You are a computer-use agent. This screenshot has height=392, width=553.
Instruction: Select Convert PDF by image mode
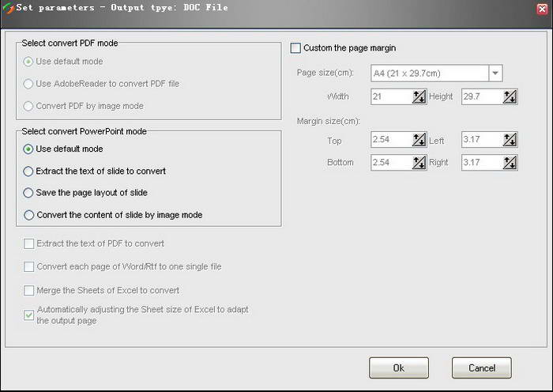click(x=28, y=106)
